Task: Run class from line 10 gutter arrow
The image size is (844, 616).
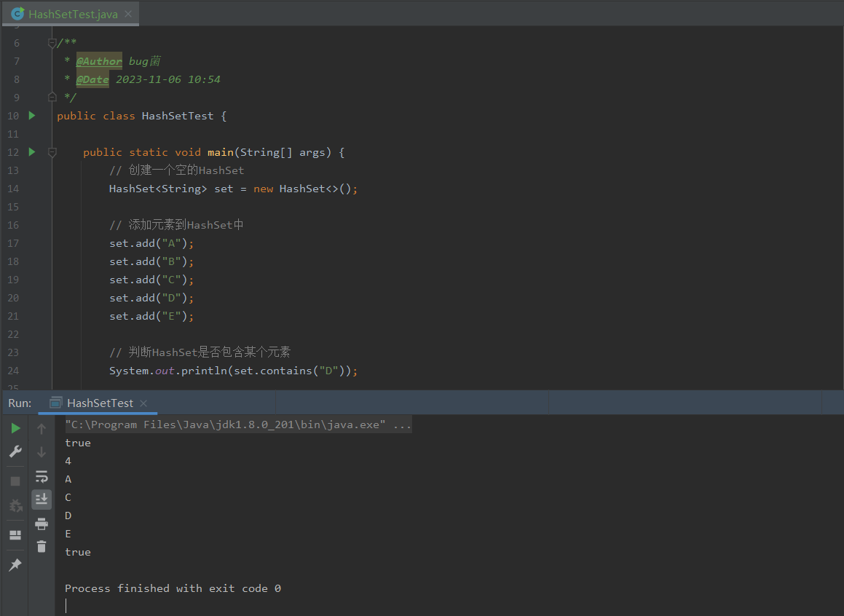Action: pos(32,116)
